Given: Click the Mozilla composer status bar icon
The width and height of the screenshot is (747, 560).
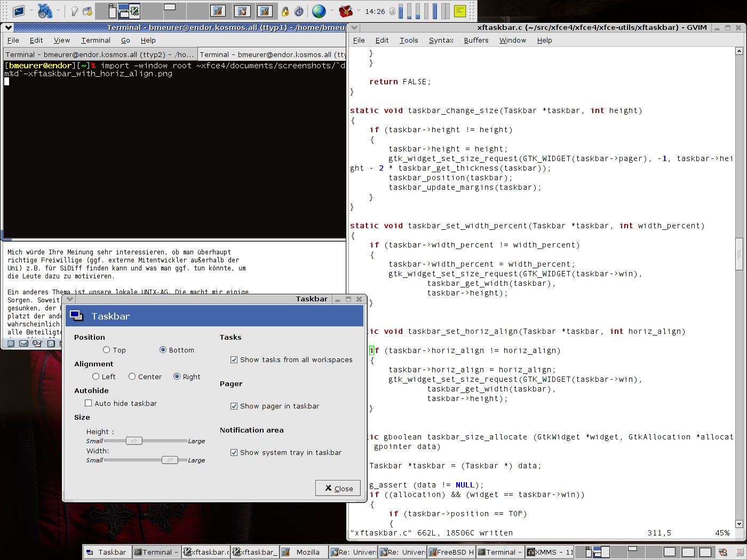Looking at the screenshot, I should (x=37, y=343).
